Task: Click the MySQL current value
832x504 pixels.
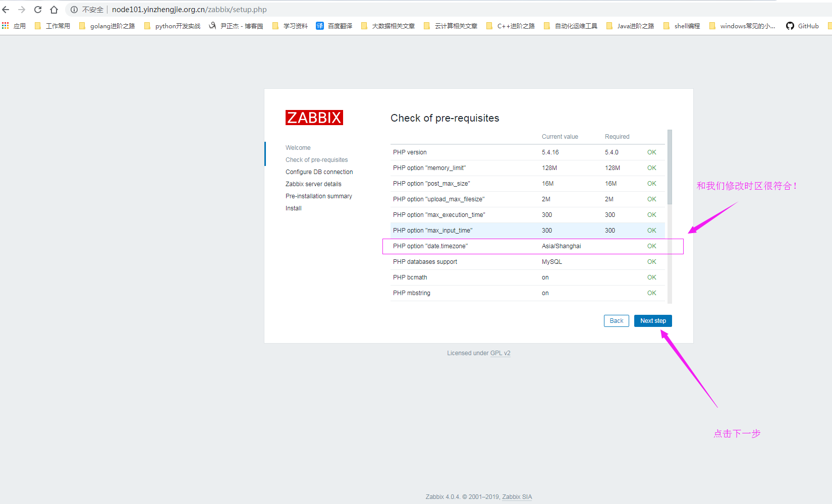Action: [552, 262]
